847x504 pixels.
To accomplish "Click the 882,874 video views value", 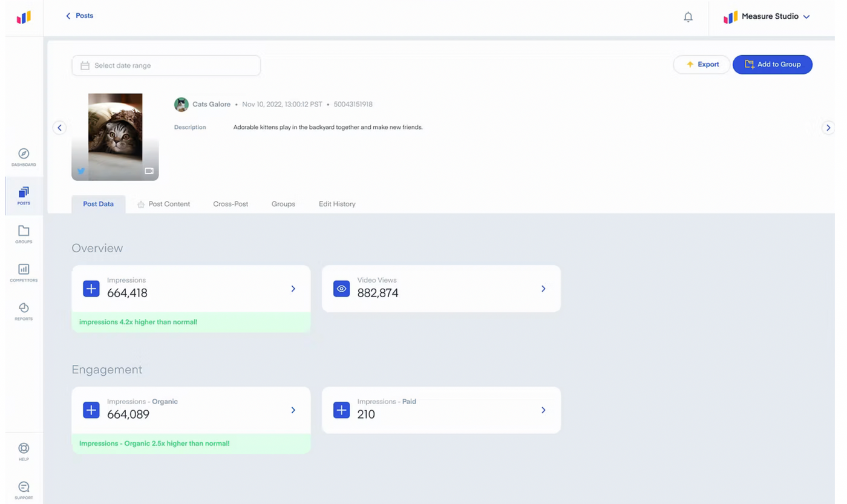I will [x=378, y=293].
